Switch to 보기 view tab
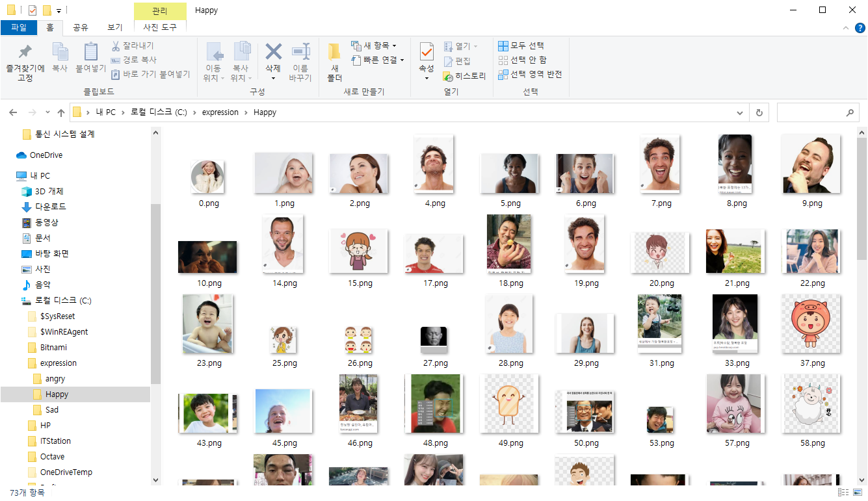This screenshot has width=868, height=501. (115, 27)
